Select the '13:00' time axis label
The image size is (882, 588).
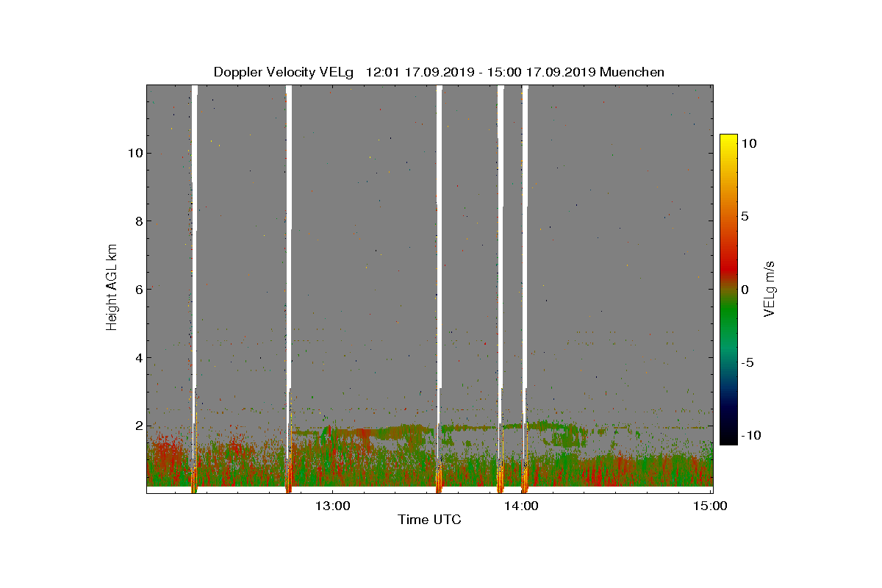pyautogui.click(x=331, y=506)
